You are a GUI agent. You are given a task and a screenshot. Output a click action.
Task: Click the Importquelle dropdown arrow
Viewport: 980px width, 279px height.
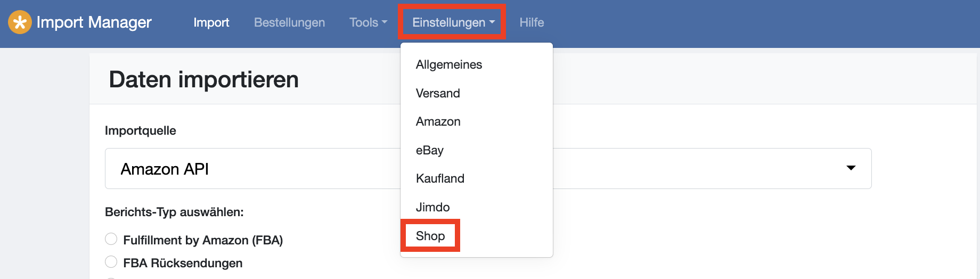click(x=851, y=168)
